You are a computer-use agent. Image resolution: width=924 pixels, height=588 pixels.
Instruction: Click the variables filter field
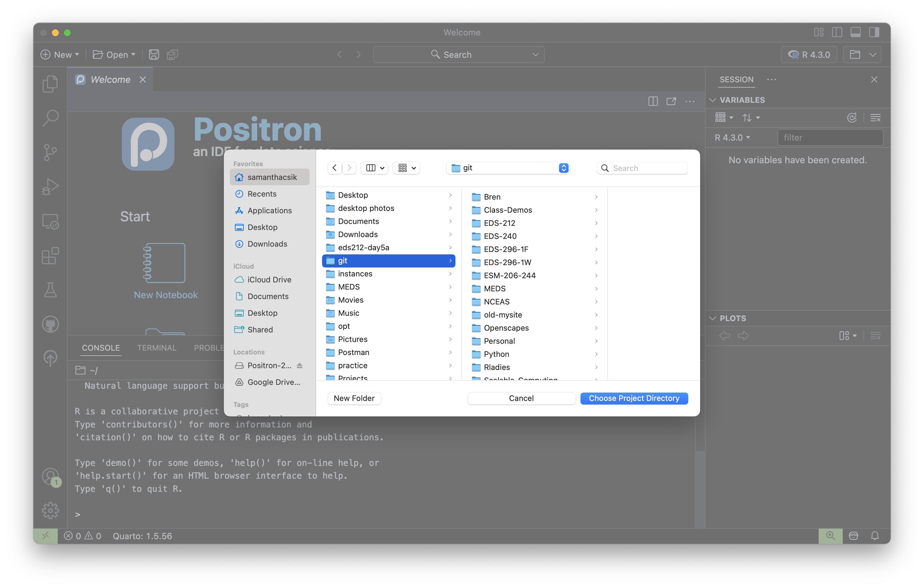point(830,138)
